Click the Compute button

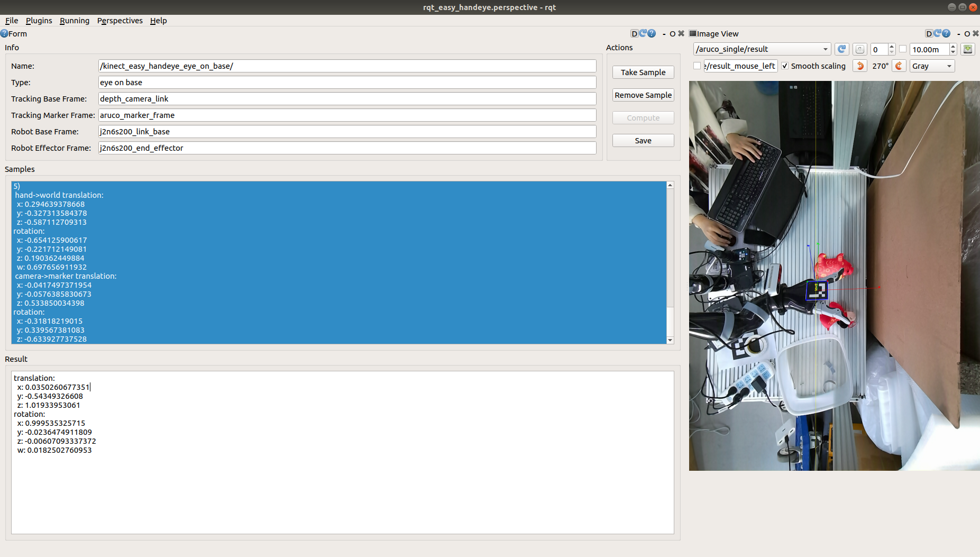643,118
